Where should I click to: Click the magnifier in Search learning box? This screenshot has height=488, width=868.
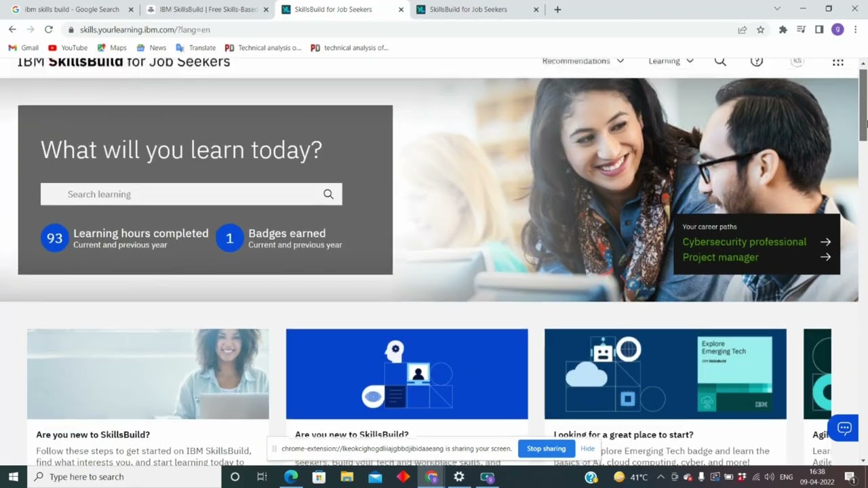pyautogui.click(x=328, y=195)
